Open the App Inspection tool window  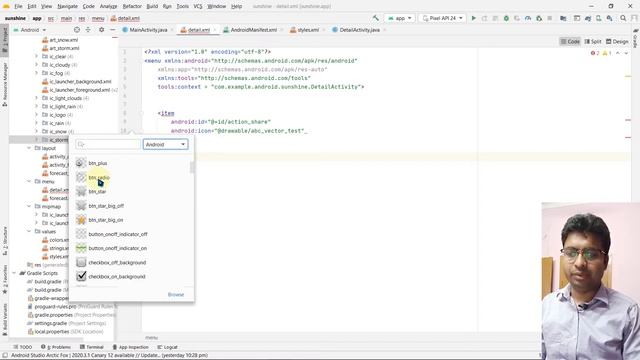130,347
